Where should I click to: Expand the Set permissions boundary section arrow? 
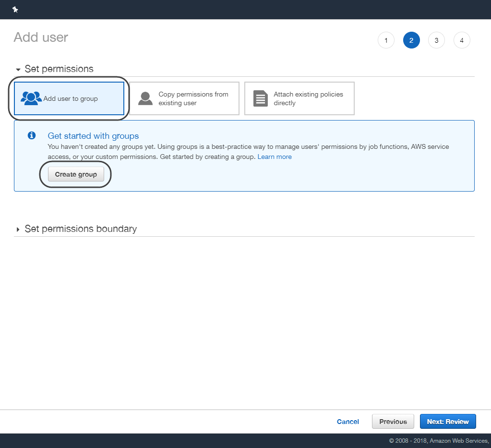[18, 230]
